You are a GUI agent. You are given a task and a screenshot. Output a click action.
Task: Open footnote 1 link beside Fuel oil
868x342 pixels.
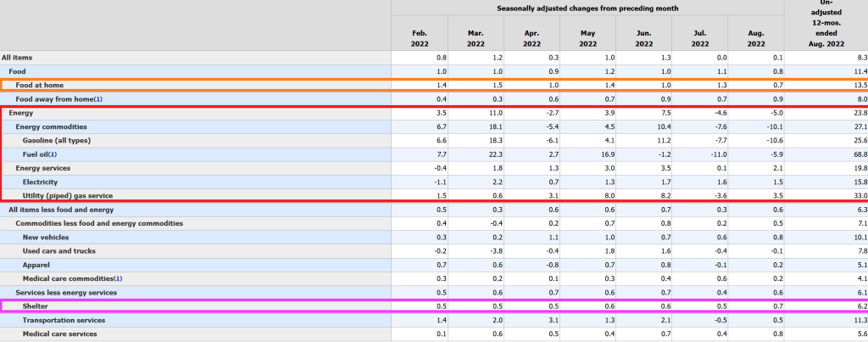53,154
